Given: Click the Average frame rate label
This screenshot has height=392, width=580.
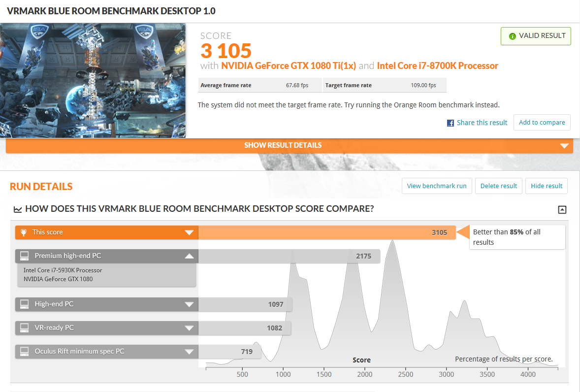Looking at the screenshot, I should [226, 85].
